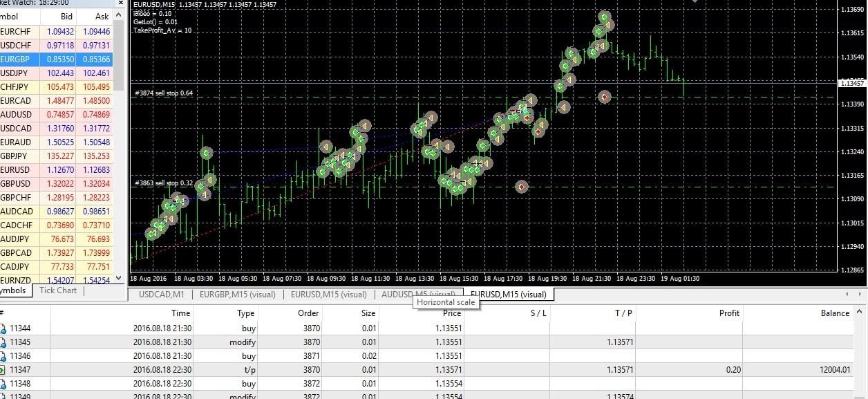Screen dimensions: 868x399
Task: Sort results by the Profit column header
Action: 728,313
